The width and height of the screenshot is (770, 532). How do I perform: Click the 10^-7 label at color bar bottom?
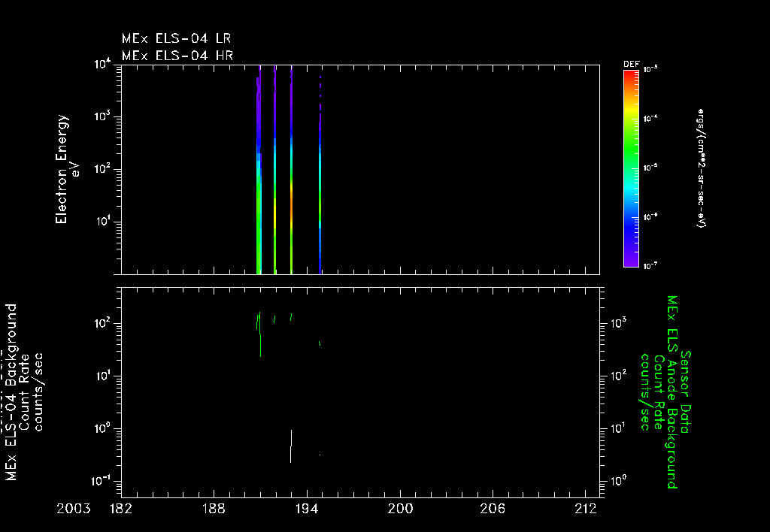point(650,265)
